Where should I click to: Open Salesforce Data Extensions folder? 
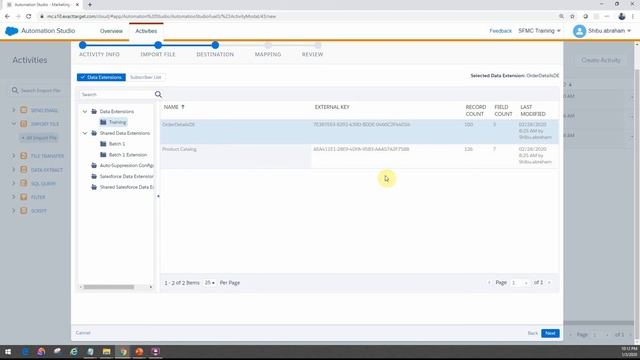pos(127,176)
